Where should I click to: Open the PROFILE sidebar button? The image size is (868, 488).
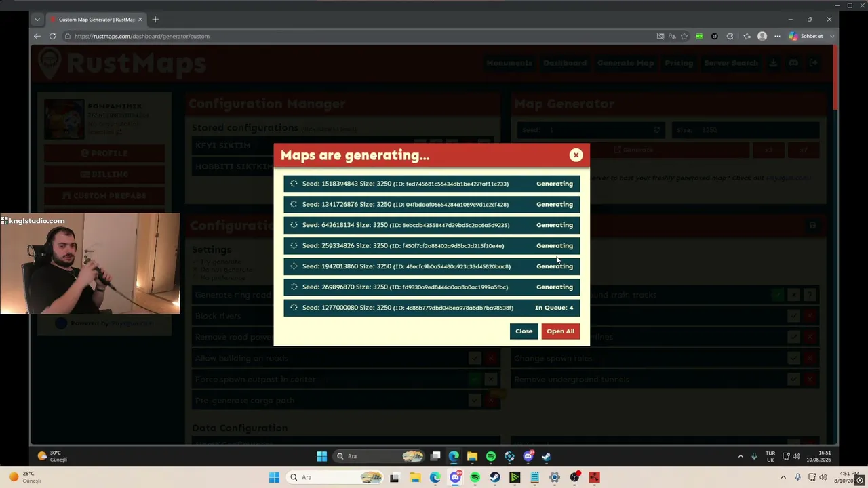click(104, 153)
